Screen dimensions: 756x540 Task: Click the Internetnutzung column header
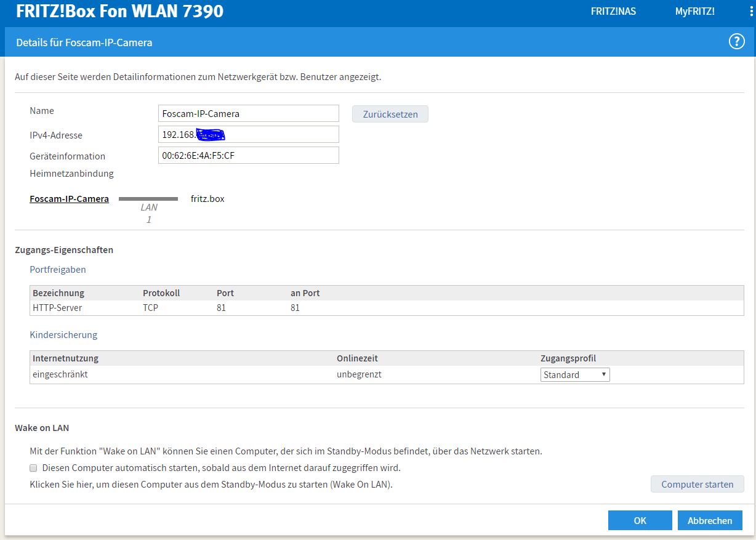click(x=65, y=358)
